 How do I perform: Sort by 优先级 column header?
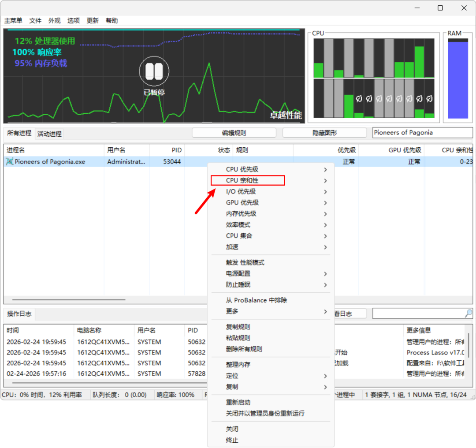[x=326, y=150]
